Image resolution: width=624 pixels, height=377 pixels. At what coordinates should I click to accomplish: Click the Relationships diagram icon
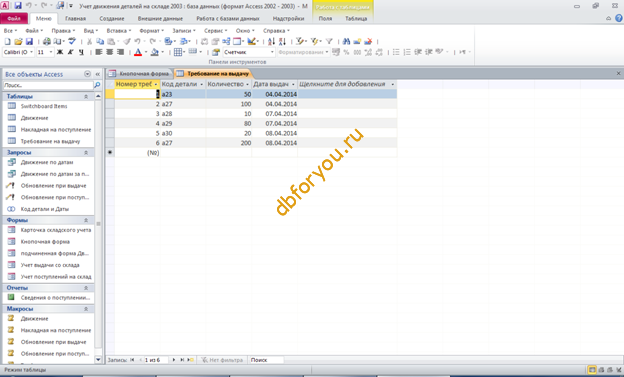coord(226,41)
